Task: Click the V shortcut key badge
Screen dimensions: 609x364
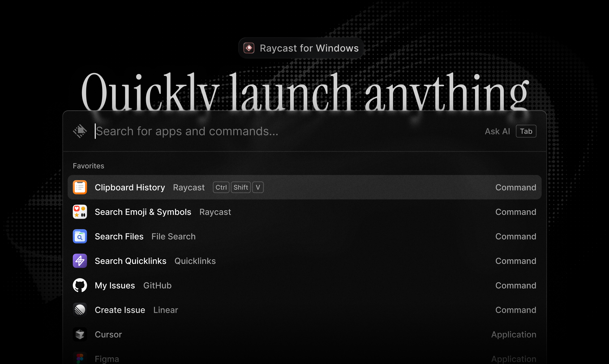Action: click(258, 187)
